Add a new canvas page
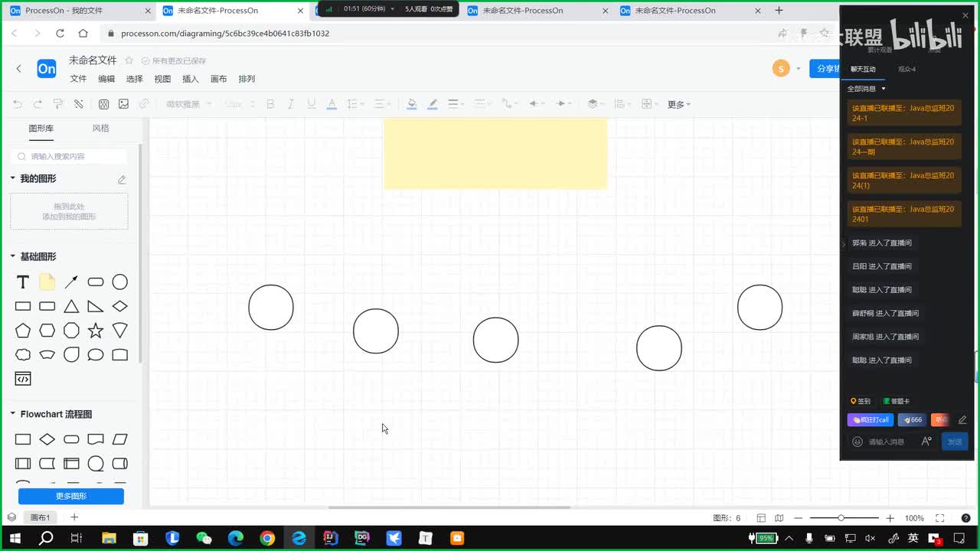 [74, 517]
